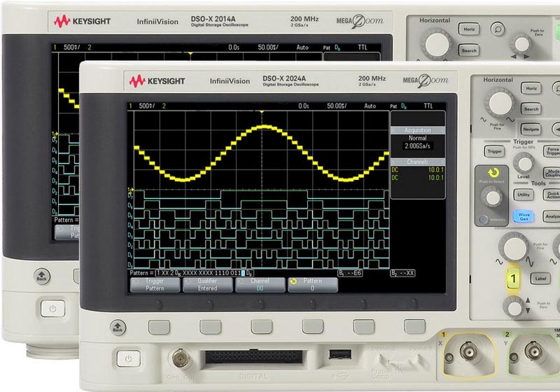Select the Horiz key on the front oscilloscope
The height and width of the screenshot is (392, 560).
pos(531,88)
